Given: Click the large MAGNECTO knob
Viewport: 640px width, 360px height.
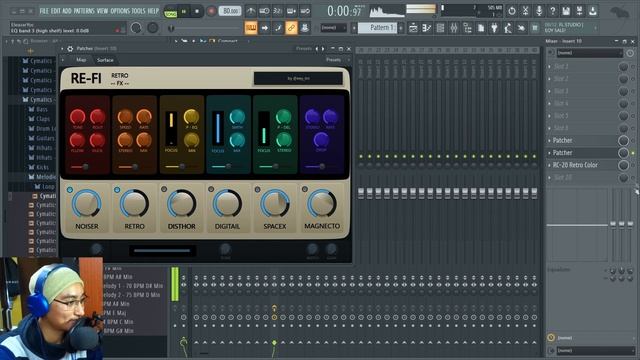Looking at the screenshot, I should [322, 203].
